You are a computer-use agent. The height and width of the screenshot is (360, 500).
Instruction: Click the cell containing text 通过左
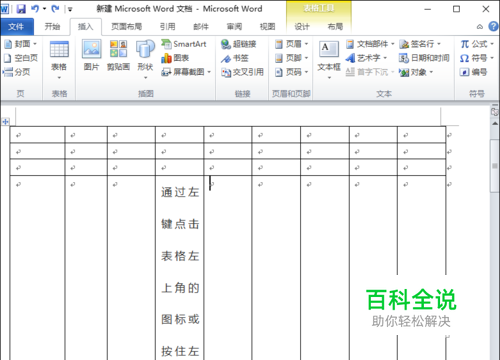[x=180, y=267]
